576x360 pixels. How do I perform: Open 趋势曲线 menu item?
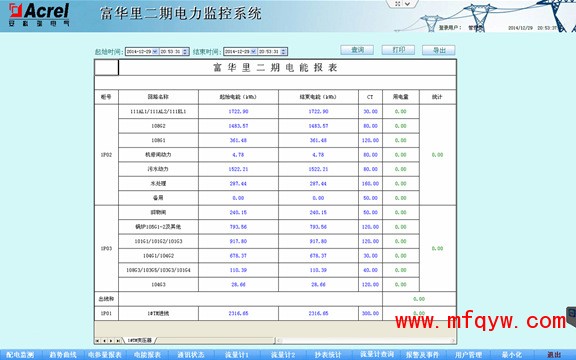pyautogui.click(x=63, y=355)
